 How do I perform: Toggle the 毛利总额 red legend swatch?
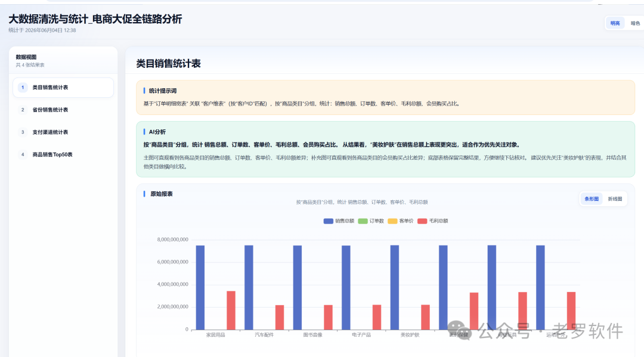click(x=422, y=221)
